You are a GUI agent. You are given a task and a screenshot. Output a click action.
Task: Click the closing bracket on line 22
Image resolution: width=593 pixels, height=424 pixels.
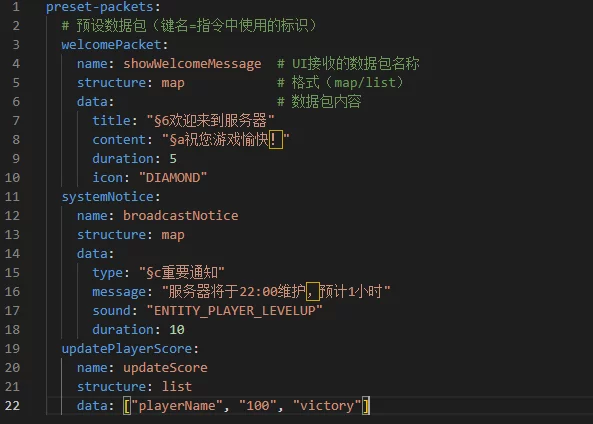point(366,406)
